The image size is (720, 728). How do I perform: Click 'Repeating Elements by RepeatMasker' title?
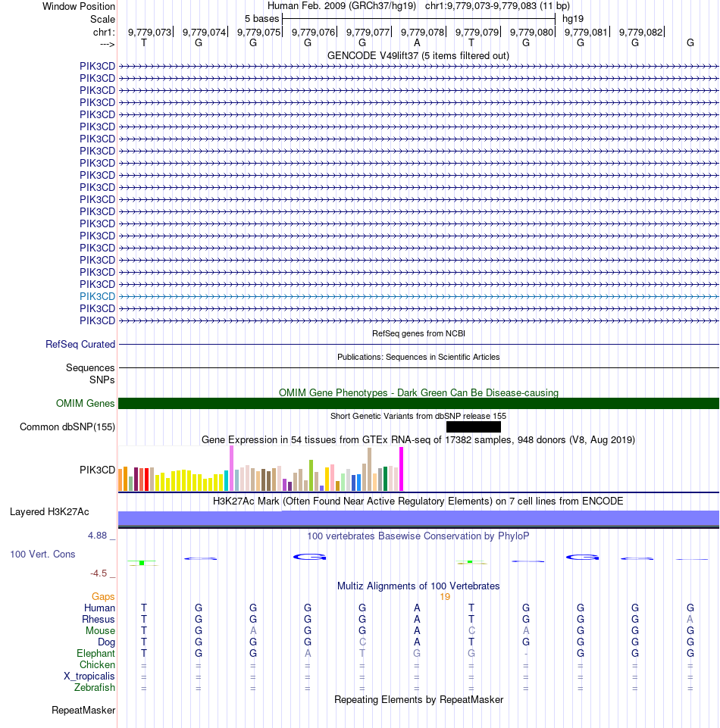(x=418, y=700)
